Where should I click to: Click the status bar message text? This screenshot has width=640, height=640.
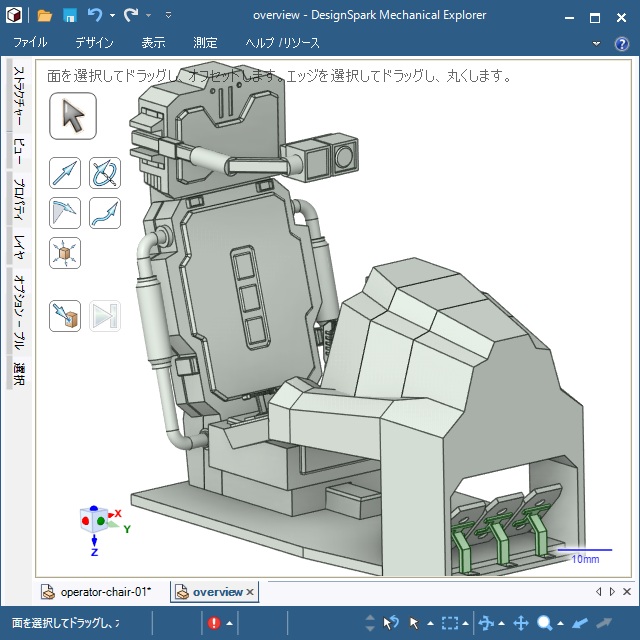pyautogui.click(x=65, y=623)
